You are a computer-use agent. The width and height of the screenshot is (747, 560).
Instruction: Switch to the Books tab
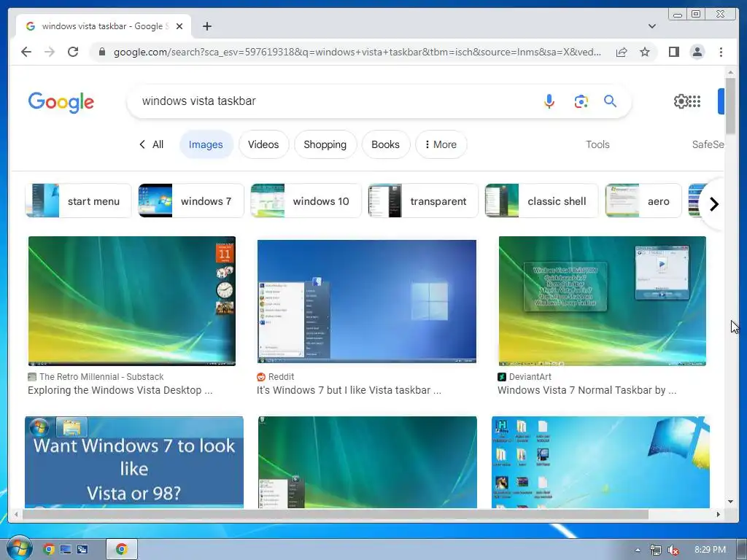click(385, 144)
